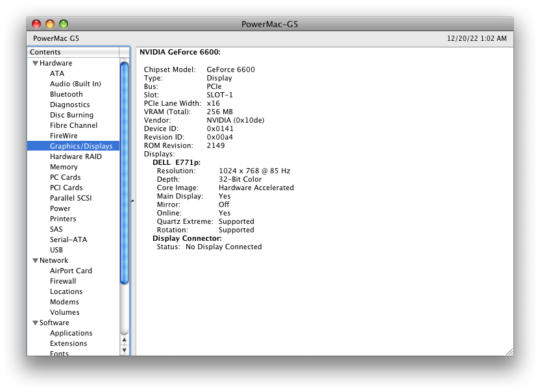The height and width of the screenshot is (392, 540).
Task: Select Hardware RAID in sidebar
Action: point(76,156)
